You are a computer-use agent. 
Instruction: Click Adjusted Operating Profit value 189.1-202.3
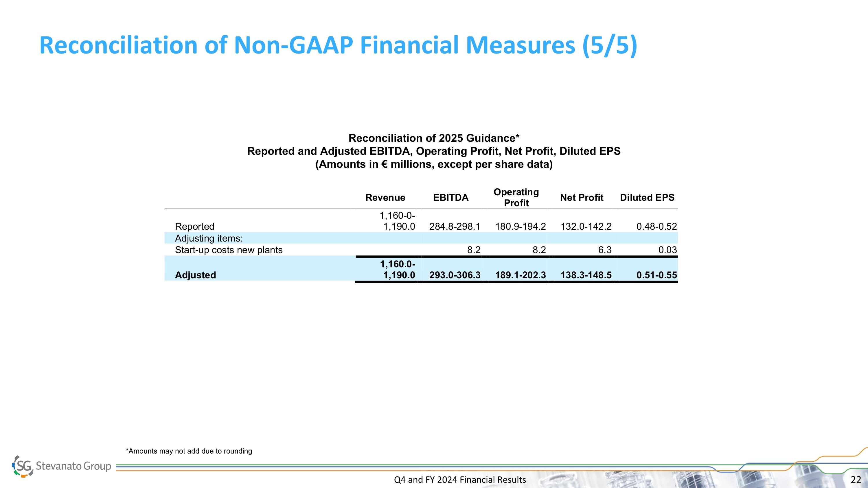(x=520, y=275)
